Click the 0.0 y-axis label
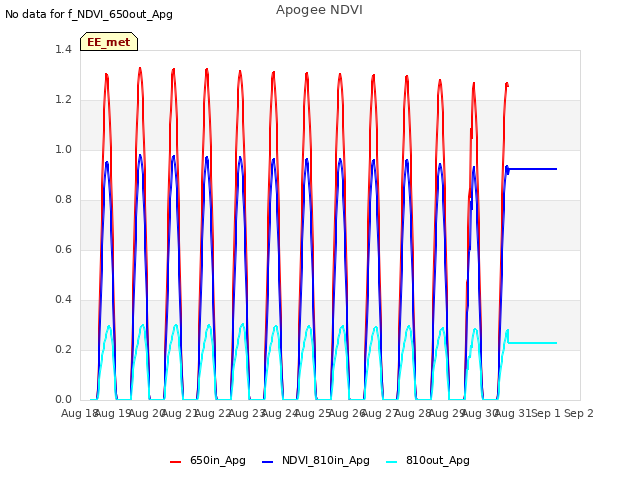 (63, 400)
